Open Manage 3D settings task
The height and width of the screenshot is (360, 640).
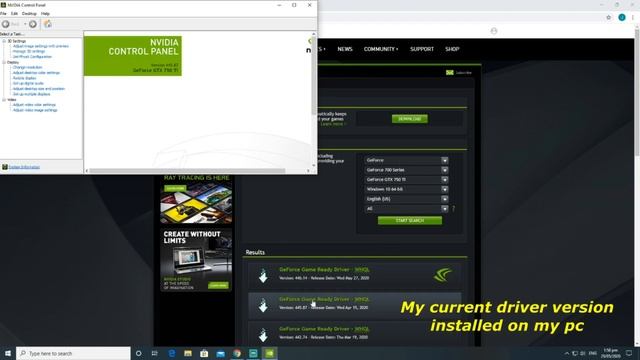pyautogui.click(x=29, y=51)
